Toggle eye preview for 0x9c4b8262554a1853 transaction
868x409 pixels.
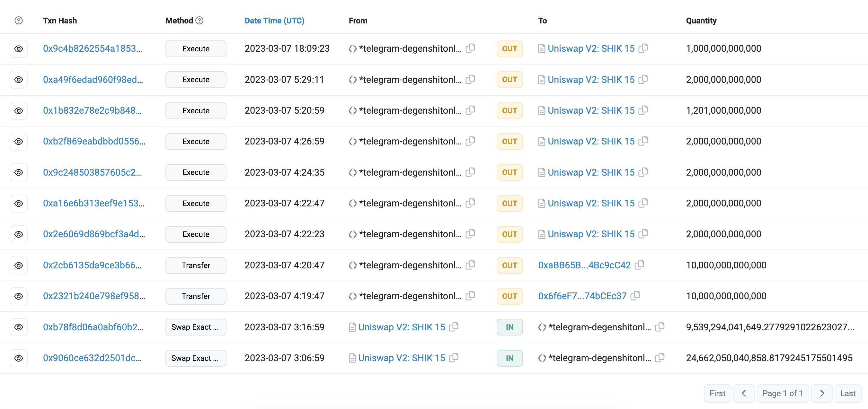pyautogui.click(x=19, y=49)
